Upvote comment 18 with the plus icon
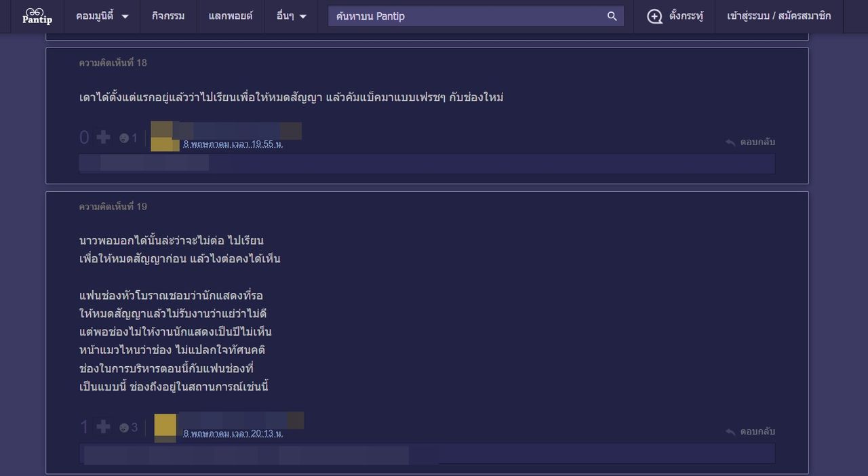Screen dimensions: 868x476 (x=103, y=138)
